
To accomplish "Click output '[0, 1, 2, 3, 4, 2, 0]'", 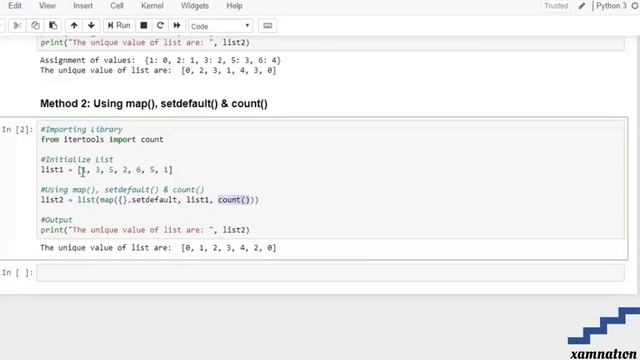I will (x=229, y=248).
